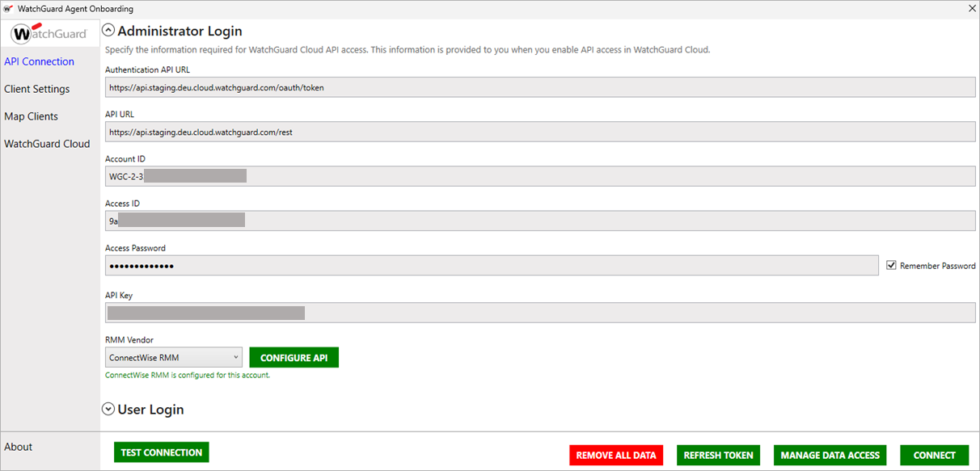Image resolution: width=980 pixels, height=471 pixels.
Task: Collapse the Administrator Login section
Action: [108, 29]
